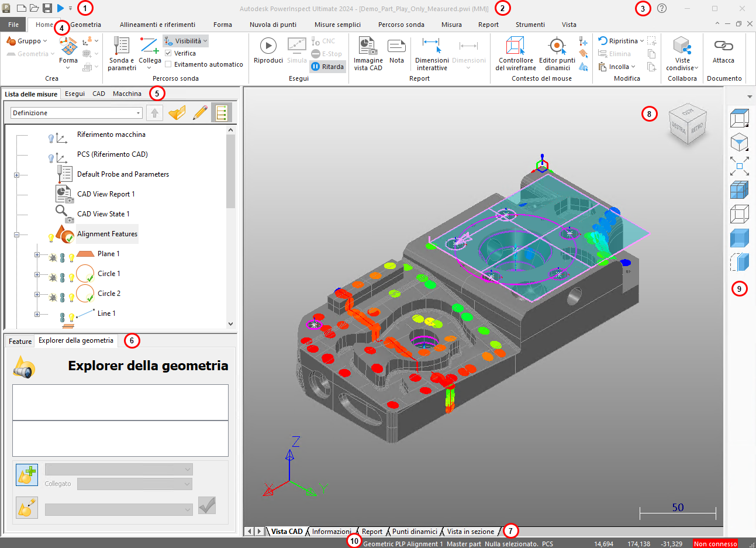Image resolution: width=756 pixels, height=548 pixels.
Task: Open the Editor punti dinamici tool
Action: (557, 54)
